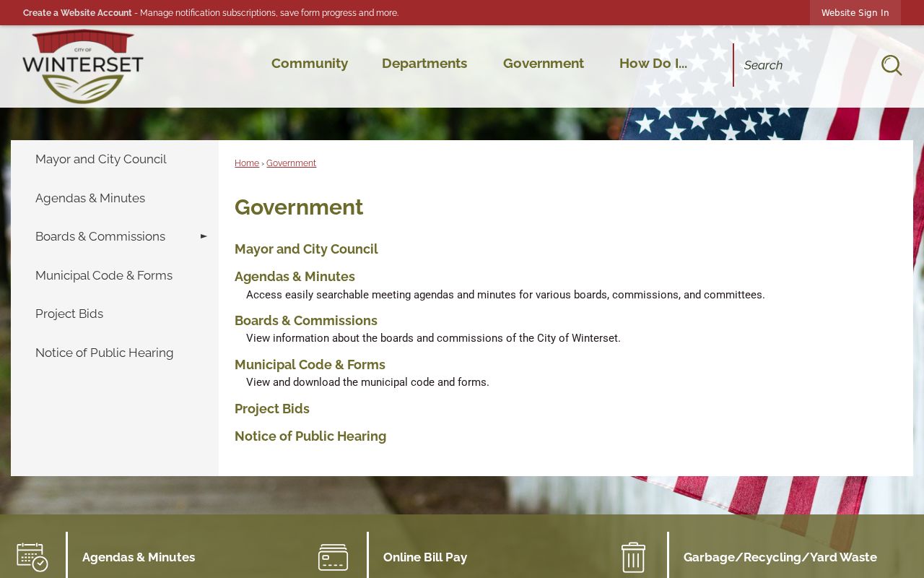Select Municipal Code & Forms in sidebar
924x578 pixels.
coord(115,275)
